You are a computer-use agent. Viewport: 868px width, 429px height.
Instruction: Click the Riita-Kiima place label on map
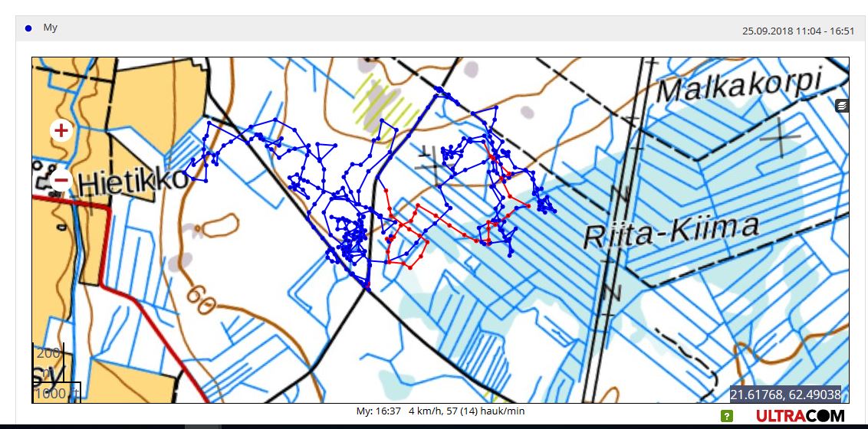point(671,230)
